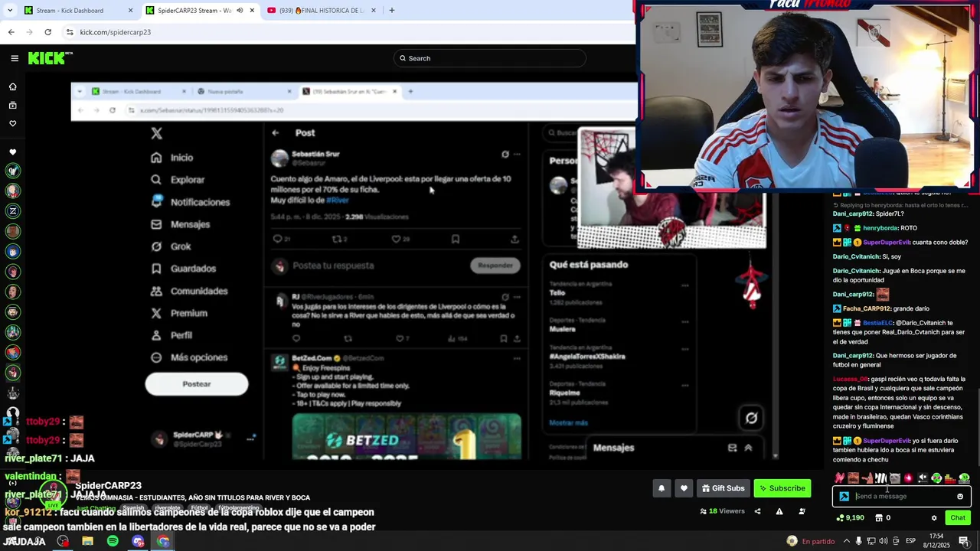Screen dimensions: 980x551
Task: Click the ESP language indicator
Action: click(910, 541)
